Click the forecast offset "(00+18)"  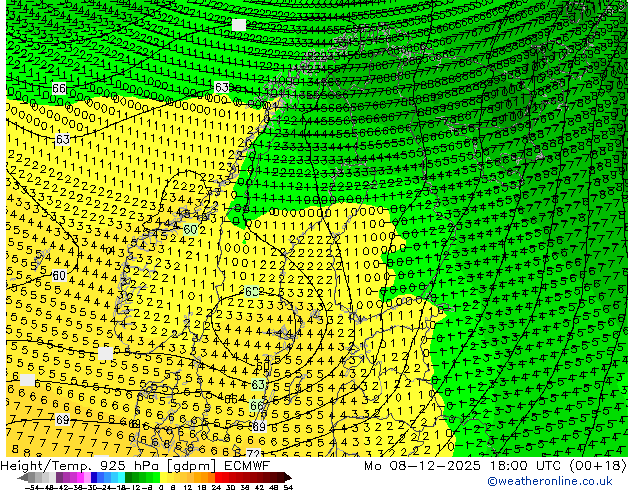[598, 466]
